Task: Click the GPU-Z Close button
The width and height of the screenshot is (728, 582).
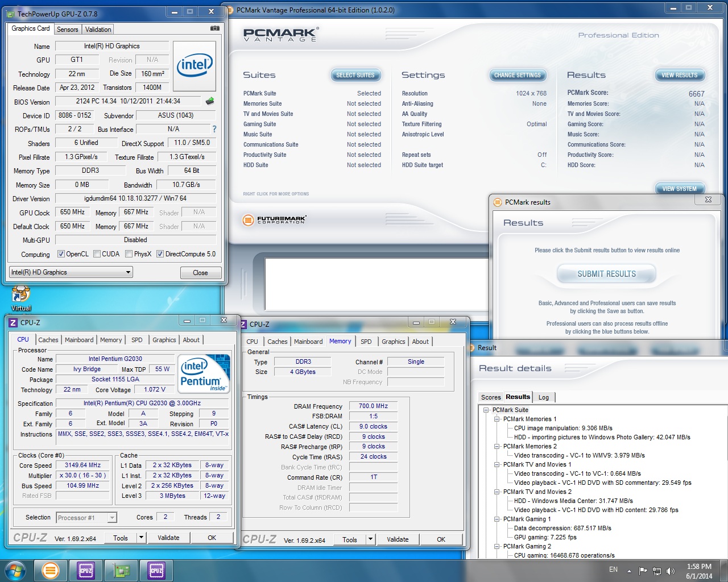Action: click(x=200, y=273)
